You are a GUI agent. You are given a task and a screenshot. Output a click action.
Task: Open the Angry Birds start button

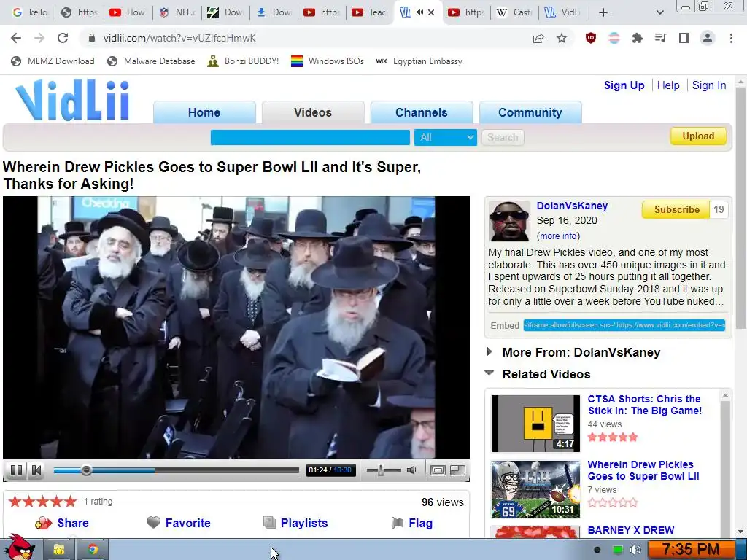click(20, 548)
